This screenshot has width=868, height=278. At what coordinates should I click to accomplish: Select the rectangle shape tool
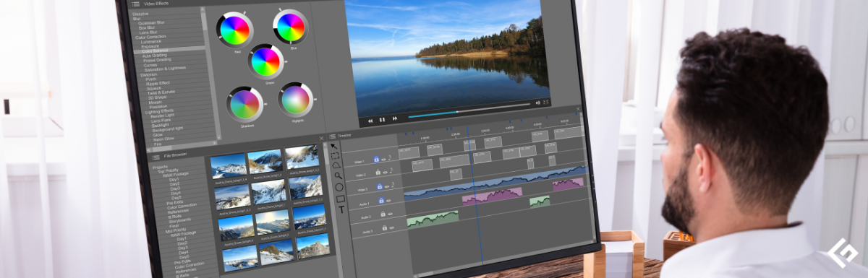coord(340,199)
